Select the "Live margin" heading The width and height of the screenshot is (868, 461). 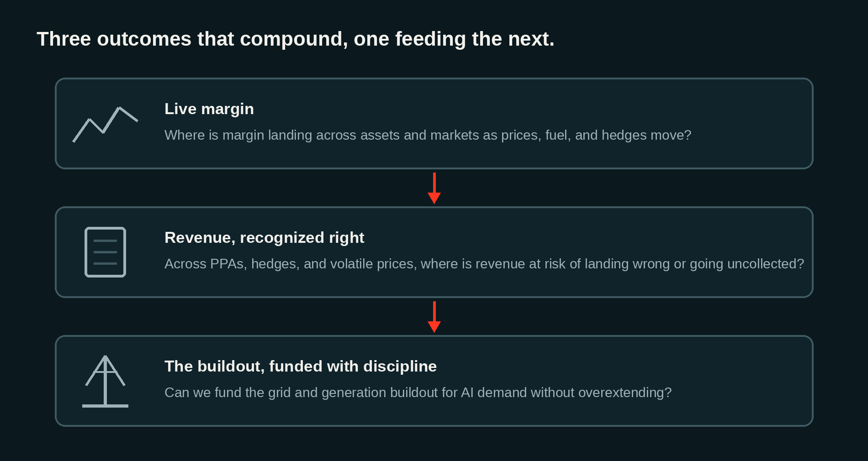pos(209,109)
